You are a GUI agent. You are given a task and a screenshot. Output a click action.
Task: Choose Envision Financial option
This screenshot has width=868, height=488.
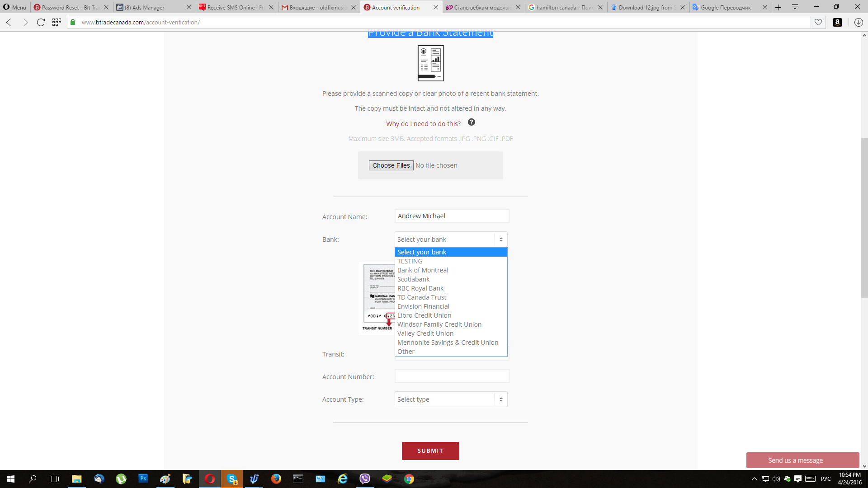click(451, 306)
